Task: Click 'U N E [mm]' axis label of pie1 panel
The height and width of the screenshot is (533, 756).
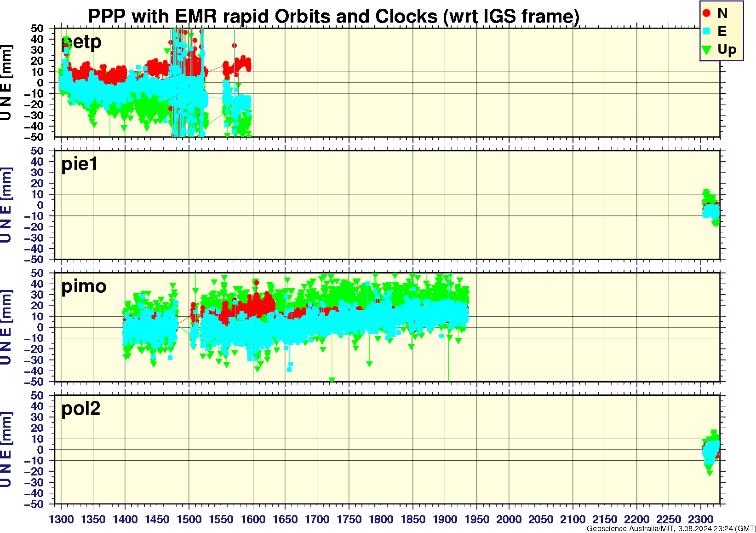Action: click(6, 205)
